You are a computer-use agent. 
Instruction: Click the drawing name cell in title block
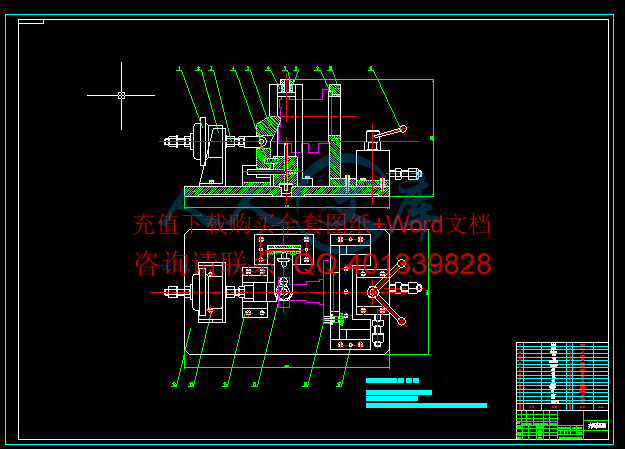coord(596,425)
